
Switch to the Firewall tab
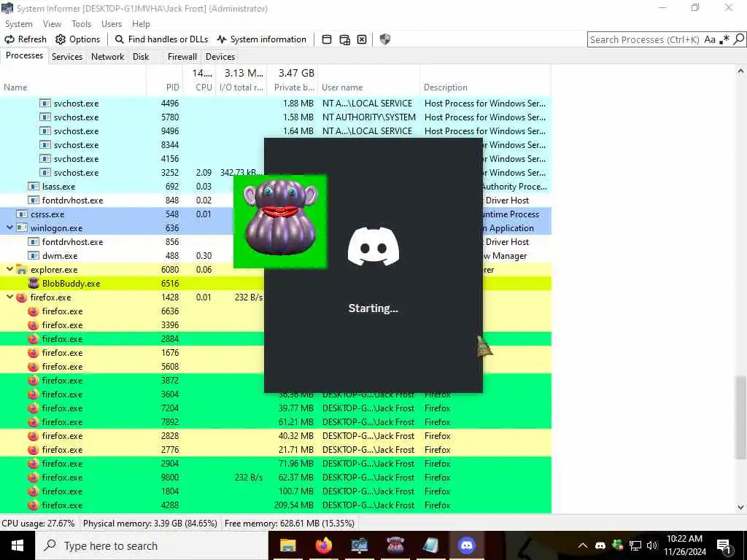(182, 57)
